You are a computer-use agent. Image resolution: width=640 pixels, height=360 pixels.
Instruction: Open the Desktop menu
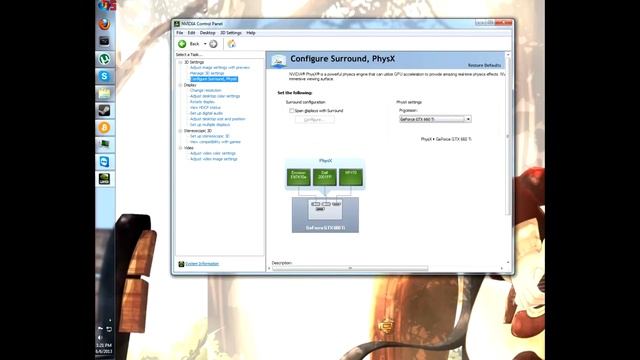(207, 33)
